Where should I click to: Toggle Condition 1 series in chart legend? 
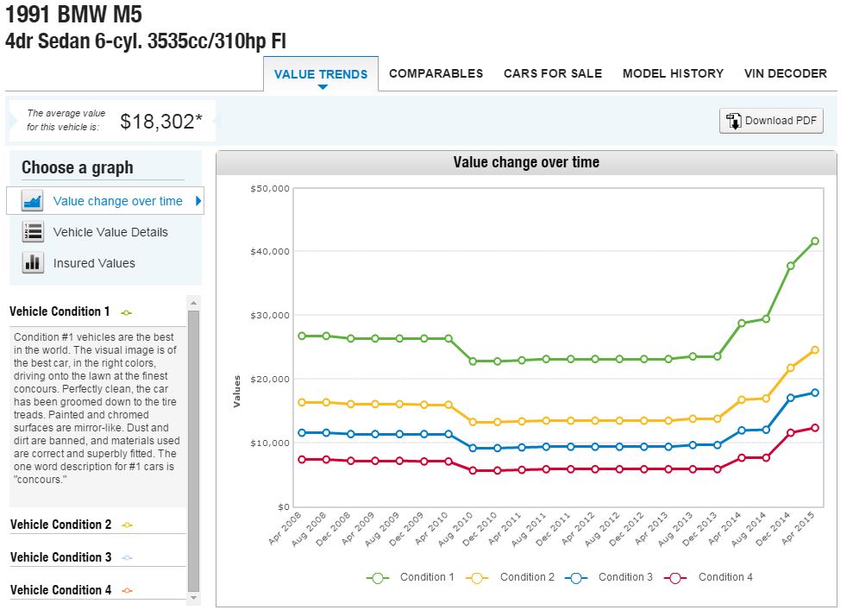click(425, 577)
